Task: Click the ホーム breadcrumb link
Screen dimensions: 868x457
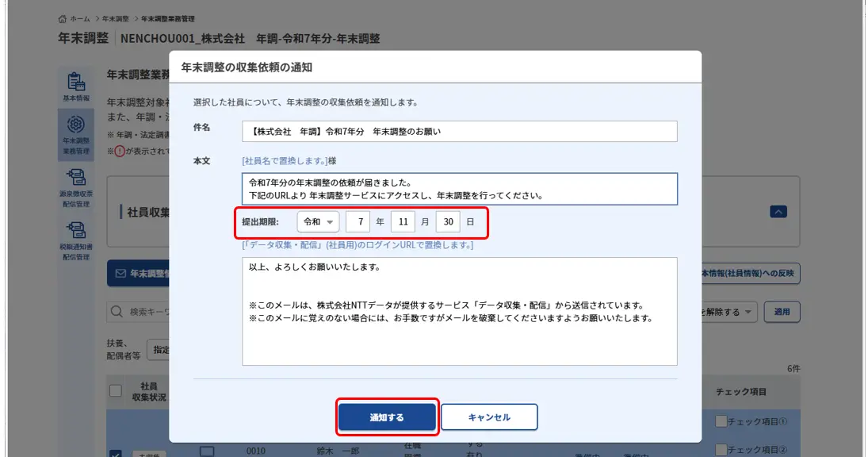Action: click(80, 18)
